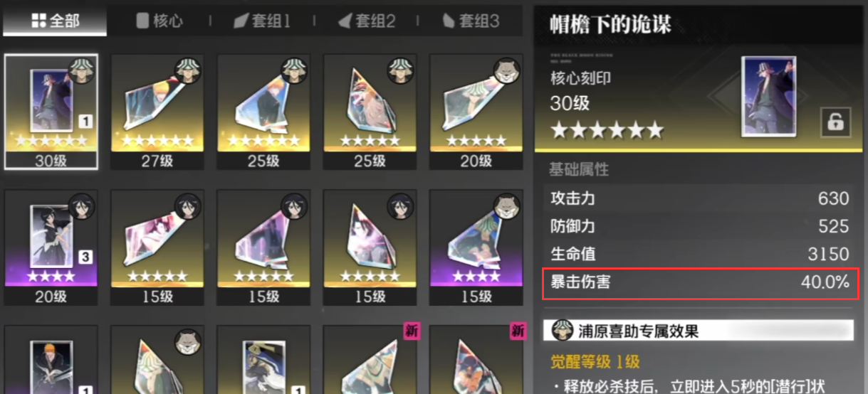Click the 觉醒等级 1级 label
The image size is (868, 394).
pyautogui.click(x=595, y=362)
